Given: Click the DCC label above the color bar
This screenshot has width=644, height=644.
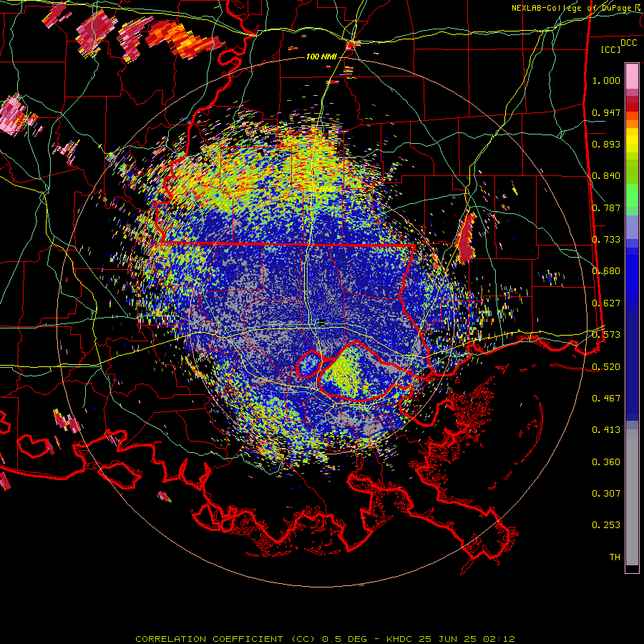Looking at the screenshot, I should [x=629, y=43].
